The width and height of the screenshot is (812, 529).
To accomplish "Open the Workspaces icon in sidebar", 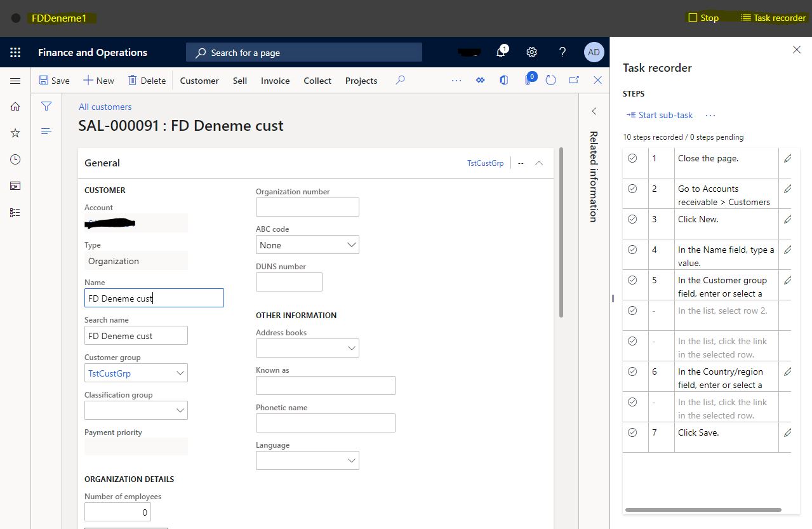I will tap(15, 186).
